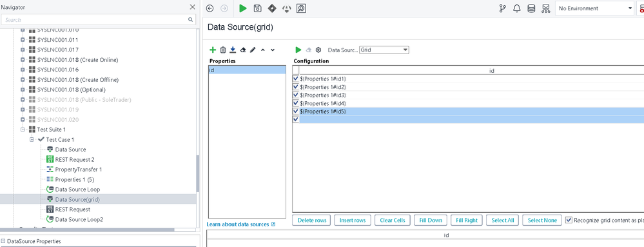Open the git branch icon

[x=503, y=8]
